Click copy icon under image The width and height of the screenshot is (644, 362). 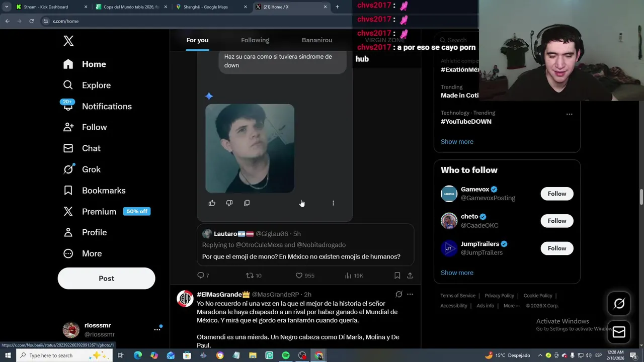[x=247, y=203]
